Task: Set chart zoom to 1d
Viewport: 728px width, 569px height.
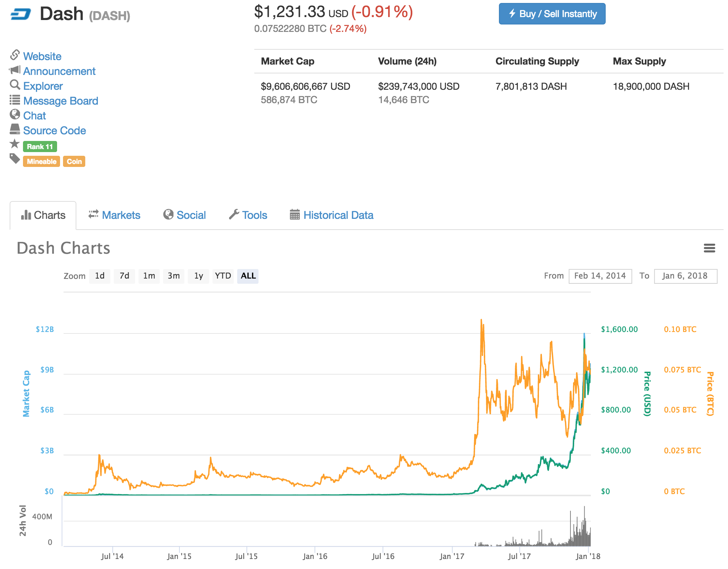Action: pyautogui.click(x=100, y=276)
